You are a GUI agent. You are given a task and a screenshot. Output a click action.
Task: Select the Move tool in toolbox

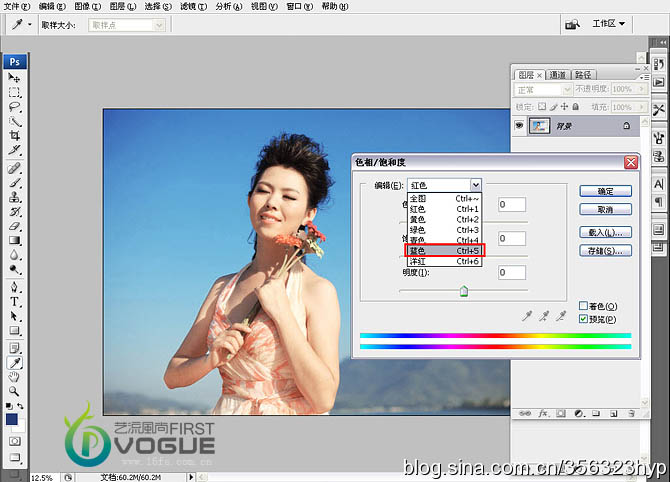point(15,78)
